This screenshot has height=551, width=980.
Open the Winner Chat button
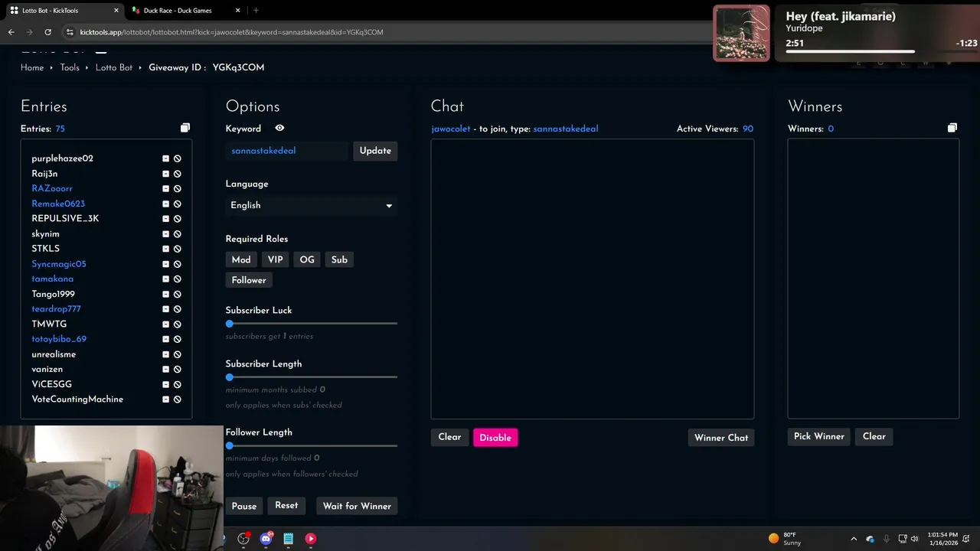click(x=721, y=438)
